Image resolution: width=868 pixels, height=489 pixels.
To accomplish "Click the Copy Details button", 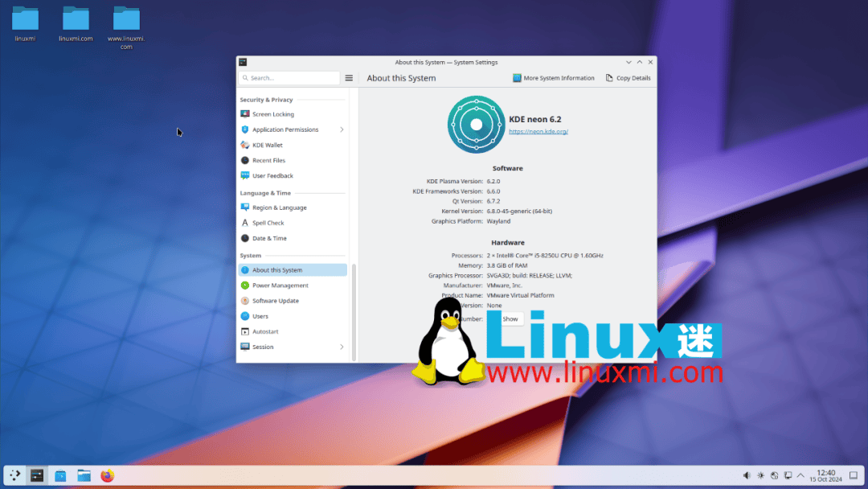I will tap(628, 78).
